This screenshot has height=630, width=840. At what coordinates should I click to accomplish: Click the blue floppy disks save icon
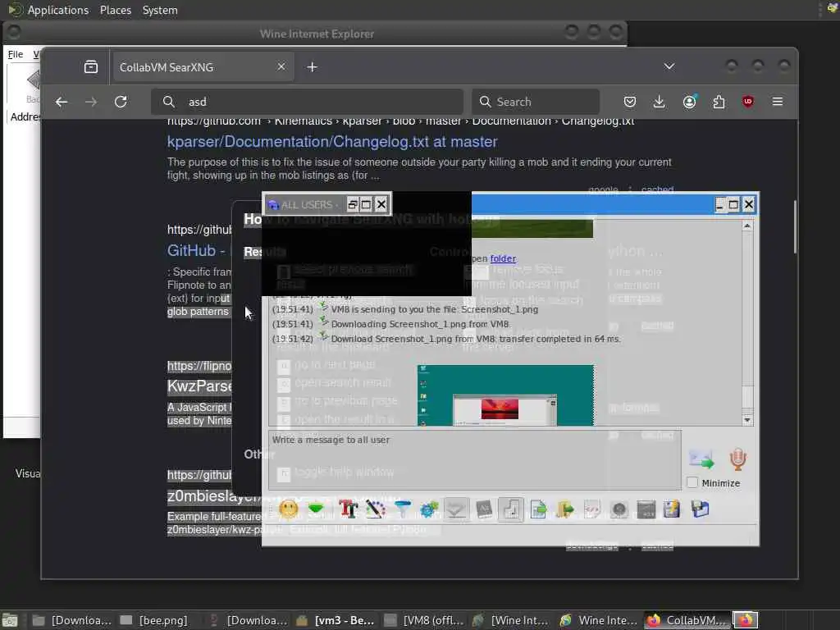701,509
